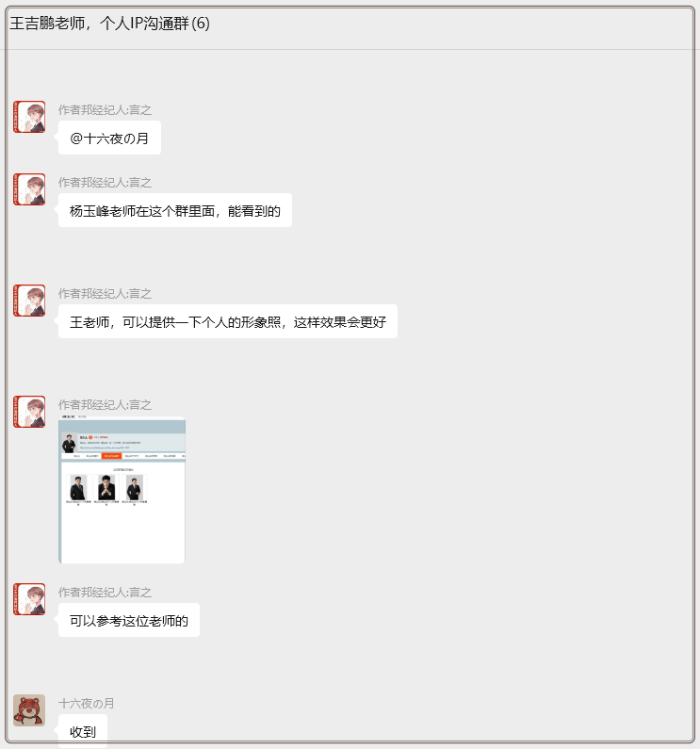Click sender name above the shared screenshot
This screenshot has width=700, height=749.
106,405
